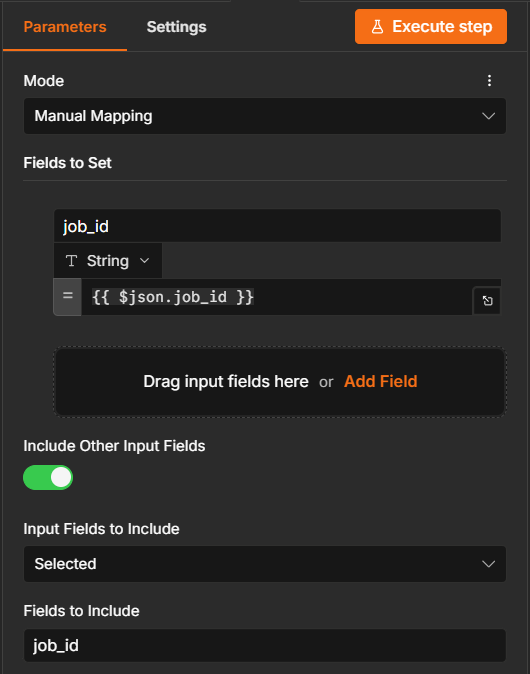Click the $json.job_id expression value field

click(276, 297)
